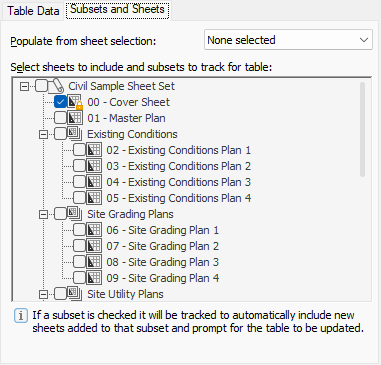Check the 01 - Master Plan checkbox
Image resolution: width=381 pixels, height=365 pixels.
60,118
